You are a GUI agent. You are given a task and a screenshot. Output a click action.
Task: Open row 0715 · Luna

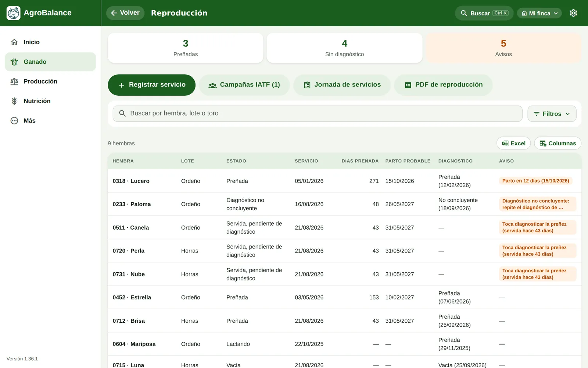[344, 362]
